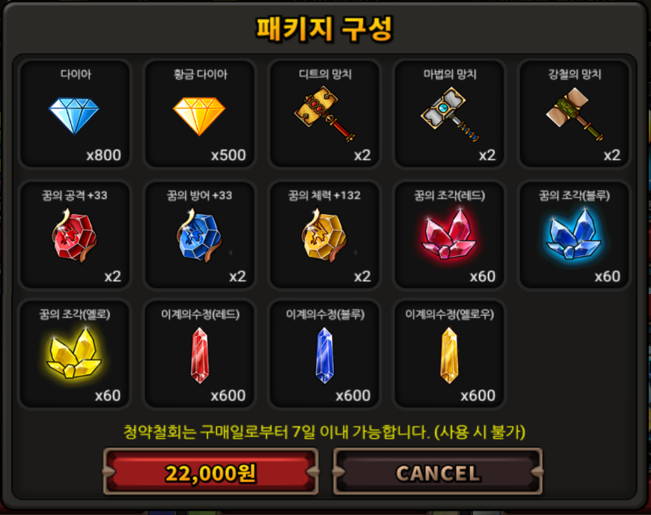Select the red 꿈의 공격 +33 gem

pyautogui.click(x=74, y=235)
